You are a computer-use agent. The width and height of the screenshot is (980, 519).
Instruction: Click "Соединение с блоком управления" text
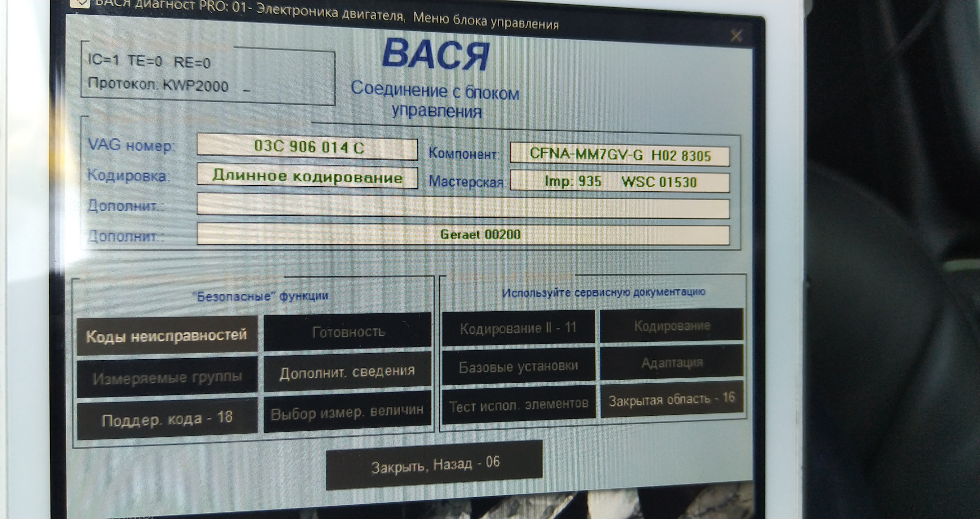click(435, 100)
